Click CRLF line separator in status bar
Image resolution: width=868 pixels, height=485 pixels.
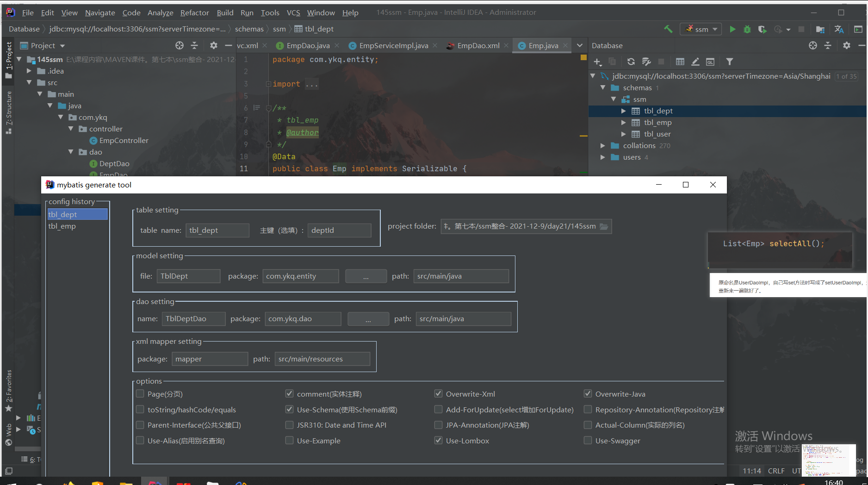click(x=776, y=471)
